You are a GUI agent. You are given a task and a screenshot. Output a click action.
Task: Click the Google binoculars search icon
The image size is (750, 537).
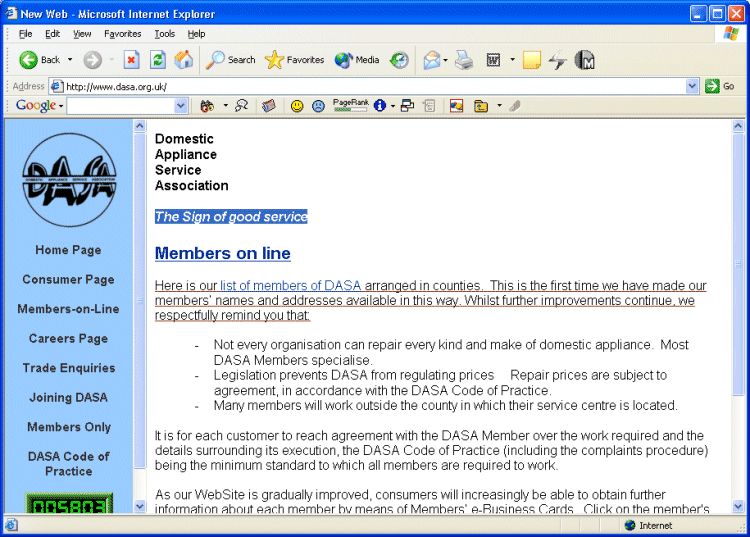pyautogui.click(x=207, y=106)
